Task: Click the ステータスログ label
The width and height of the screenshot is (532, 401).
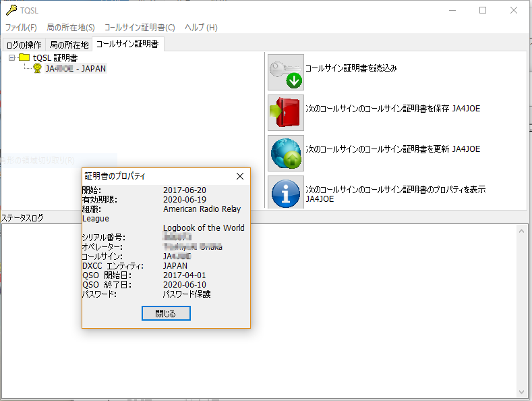Action: pos(22,218)
